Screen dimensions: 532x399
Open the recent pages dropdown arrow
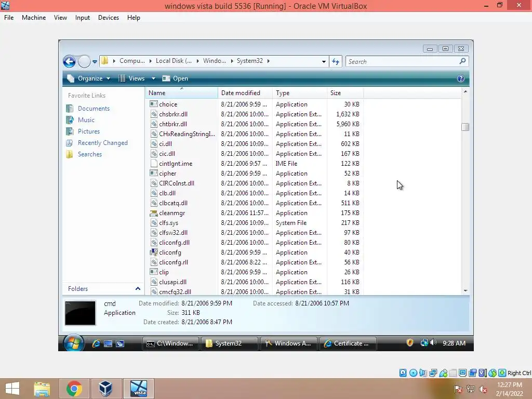tap(95, 62)
